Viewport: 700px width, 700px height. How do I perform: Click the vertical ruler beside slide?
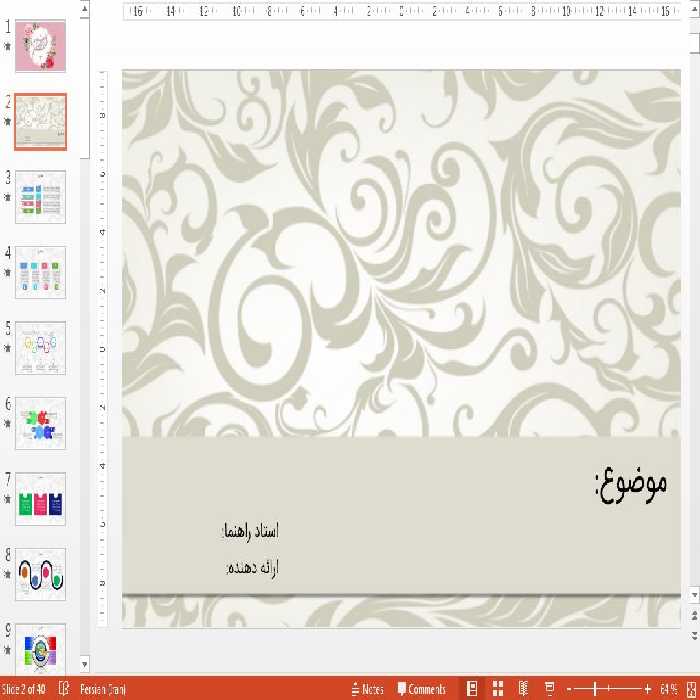click(103, 348)
